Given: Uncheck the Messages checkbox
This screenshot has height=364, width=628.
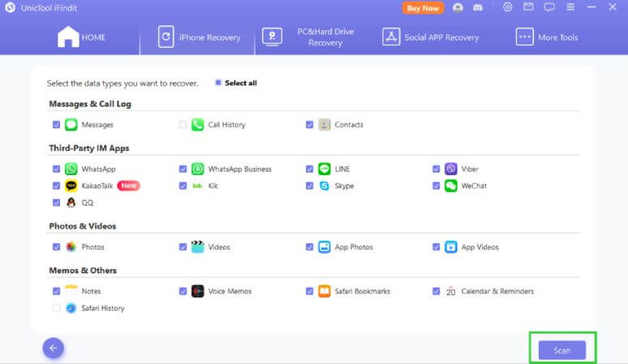Looking at the screenshot, I should [x=56, y=125].
